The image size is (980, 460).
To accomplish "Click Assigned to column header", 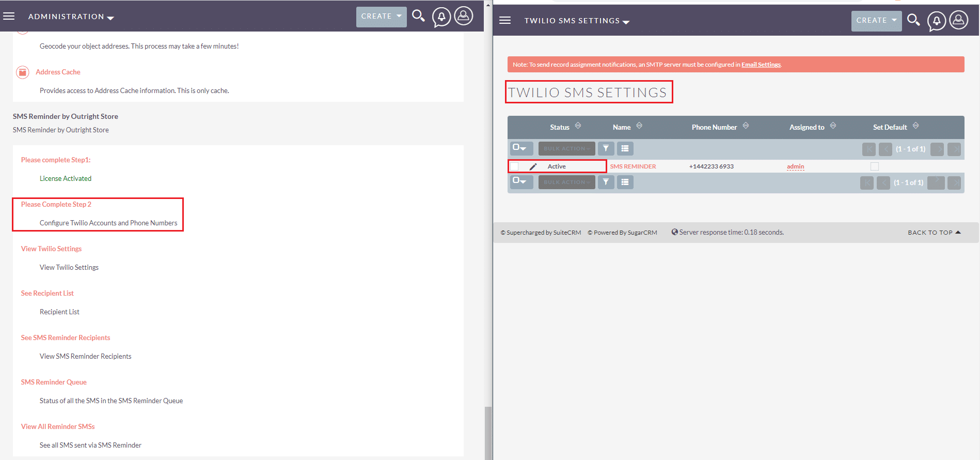I will (x=807, y=127).
